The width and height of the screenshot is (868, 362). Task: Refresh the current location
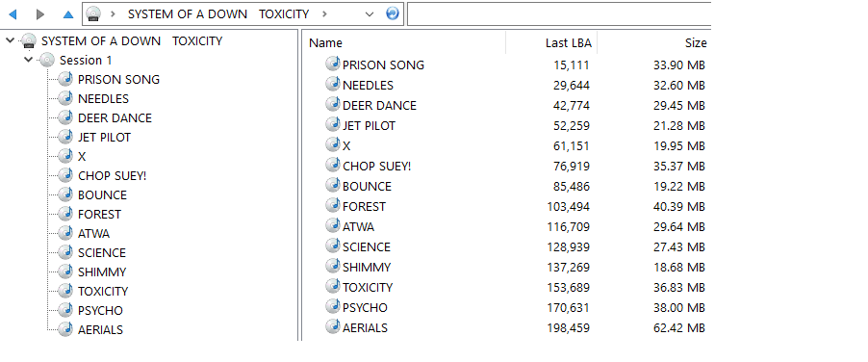[393, 13]
